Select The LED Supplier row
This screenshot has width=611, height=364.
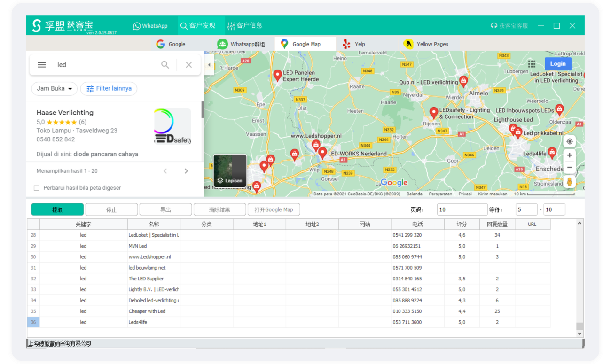289,279
